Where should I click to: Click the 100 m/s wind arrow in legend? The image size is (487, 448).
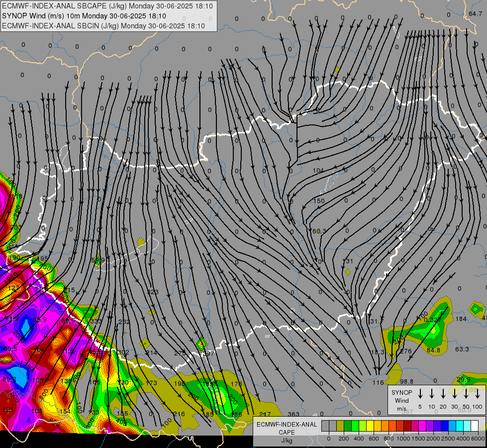point(478,393)
